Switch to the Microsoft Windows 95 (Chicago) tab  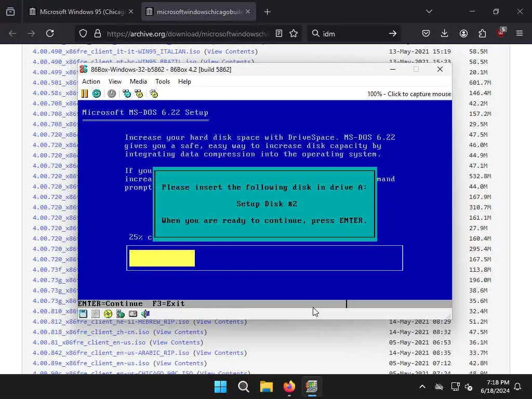[82, 12]
